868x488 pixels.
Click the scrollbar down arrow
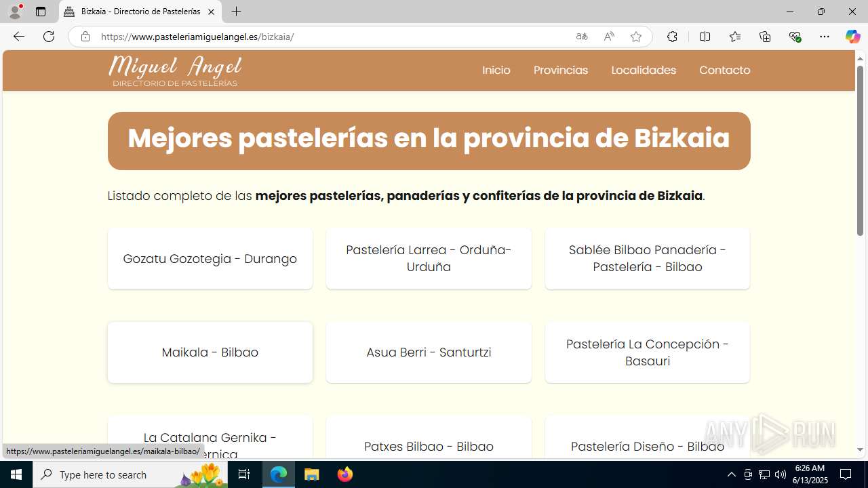[860, 450]
